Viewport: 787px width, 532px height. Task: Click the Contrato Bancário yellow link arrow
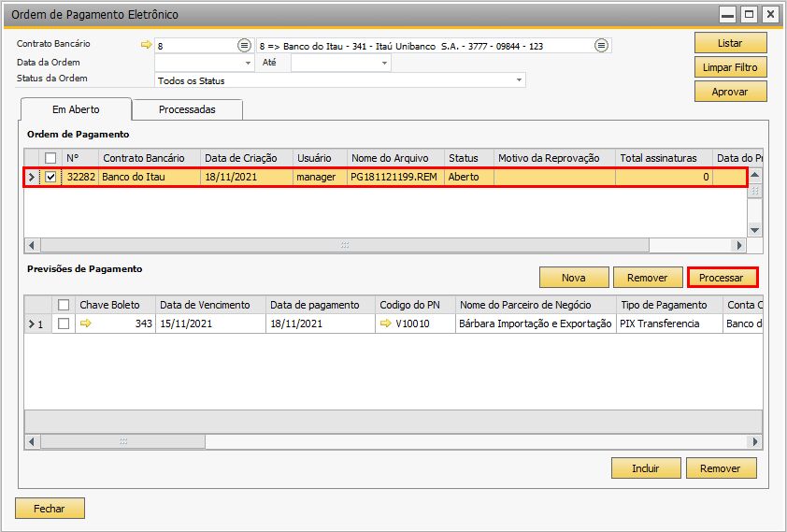146,45
